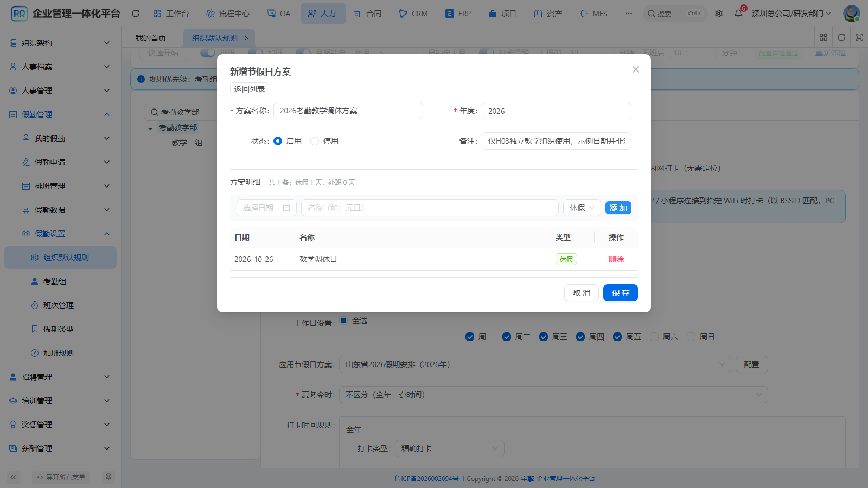The width and height of the screenshot is (868, 488).
Task: Open the 应用节假日方案 dropdown
Action: [x=535, y=364]
